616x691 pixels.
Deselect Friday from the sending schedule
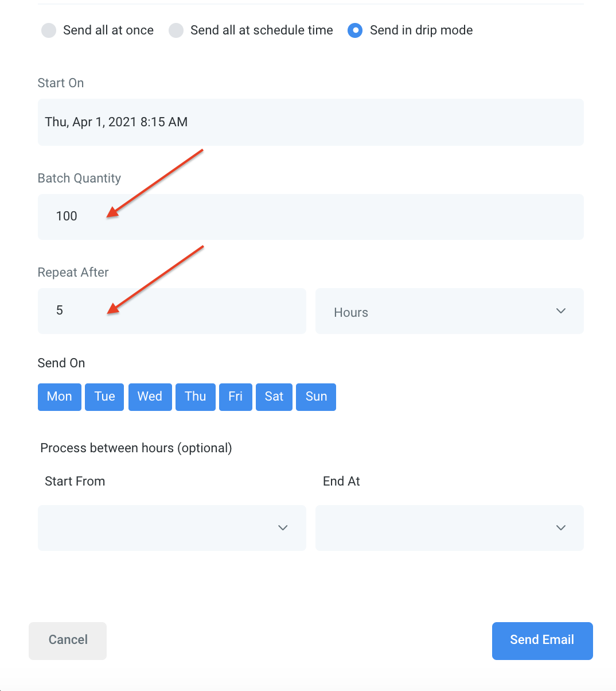click(235, 397)
